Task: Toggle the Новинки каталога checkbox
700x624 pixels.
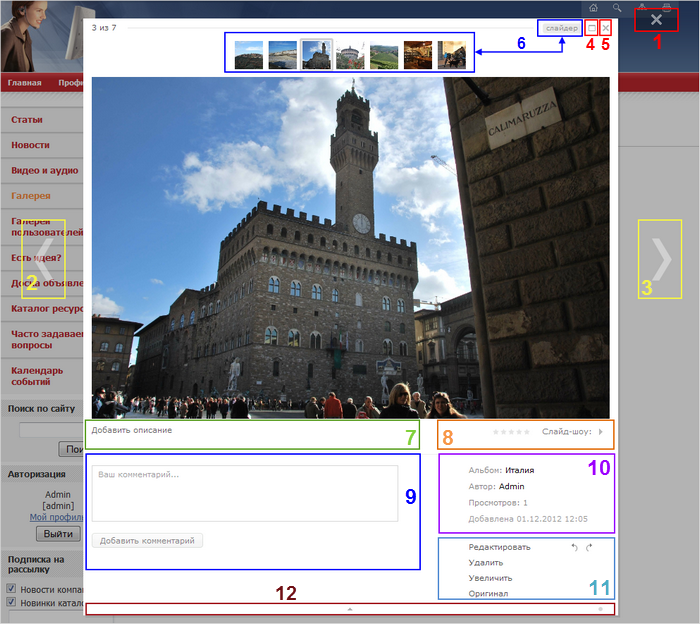Action: coord(11,601)
